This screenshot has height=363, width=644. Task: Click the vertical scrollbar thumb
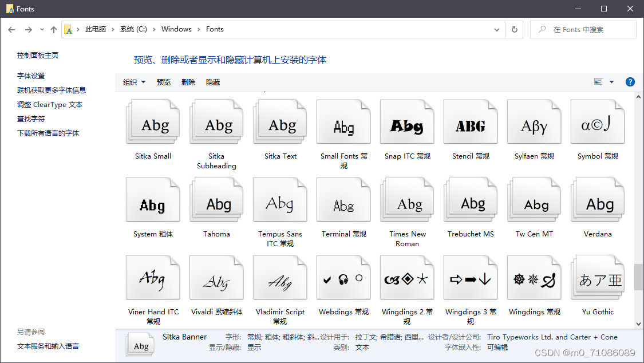coord(638,277)
